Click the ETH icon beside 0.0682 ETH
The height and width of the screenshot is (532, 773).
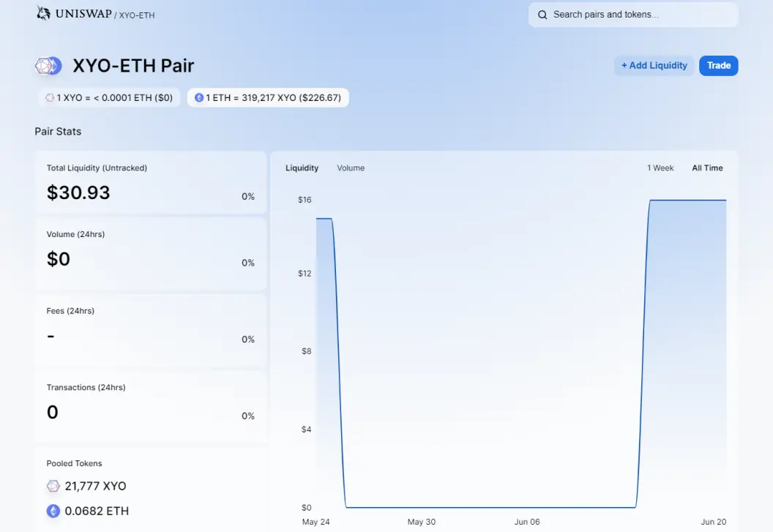pyautogui.click(x=53, y=511)
